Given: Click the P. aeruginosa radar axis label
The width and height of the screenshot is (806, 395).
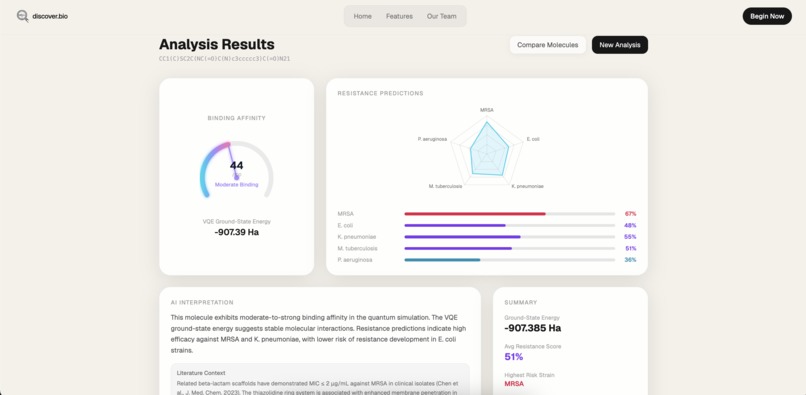Looking at the screenshot, I should (432, 139).
